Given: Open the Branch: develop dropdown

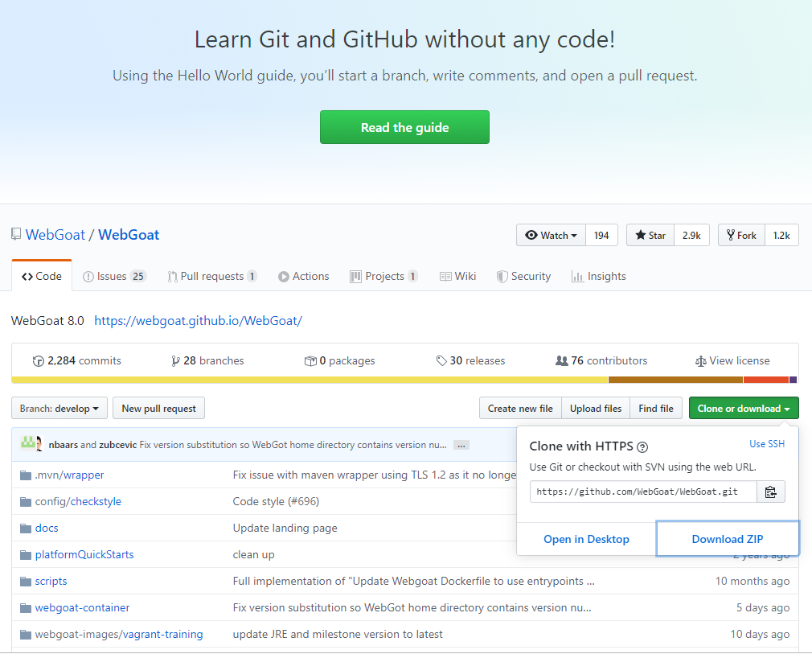Looking at the screenshot, I should 59,409.
